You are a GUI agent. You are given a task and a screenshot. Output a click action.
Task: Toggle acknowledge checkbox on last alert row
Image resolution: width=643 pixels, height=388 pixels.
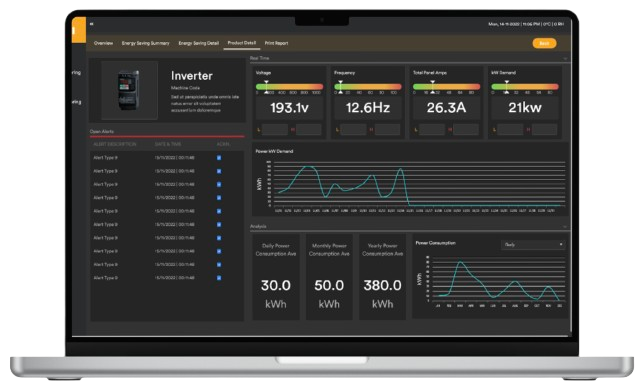[219, 278]
